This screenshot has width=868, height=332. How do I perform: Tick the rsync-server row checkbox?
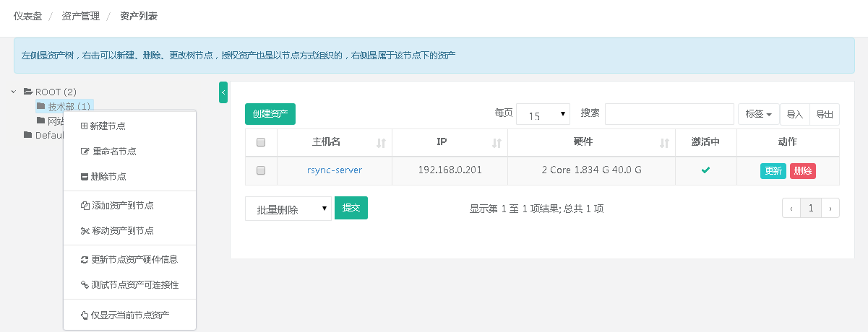(x=261, y=170)
